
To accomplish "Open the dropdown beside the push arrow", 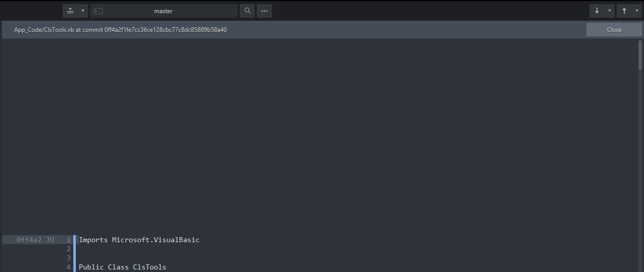I will (637, 11).
